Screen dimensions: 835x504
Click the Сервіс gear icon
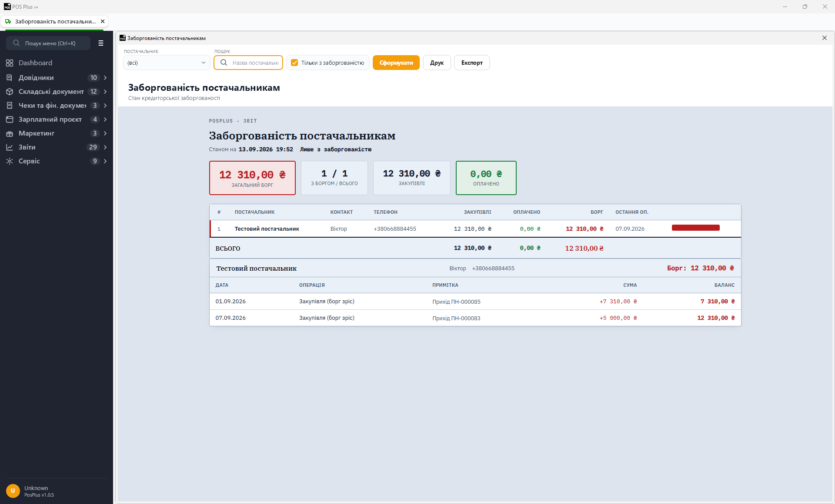pos(10,161)
